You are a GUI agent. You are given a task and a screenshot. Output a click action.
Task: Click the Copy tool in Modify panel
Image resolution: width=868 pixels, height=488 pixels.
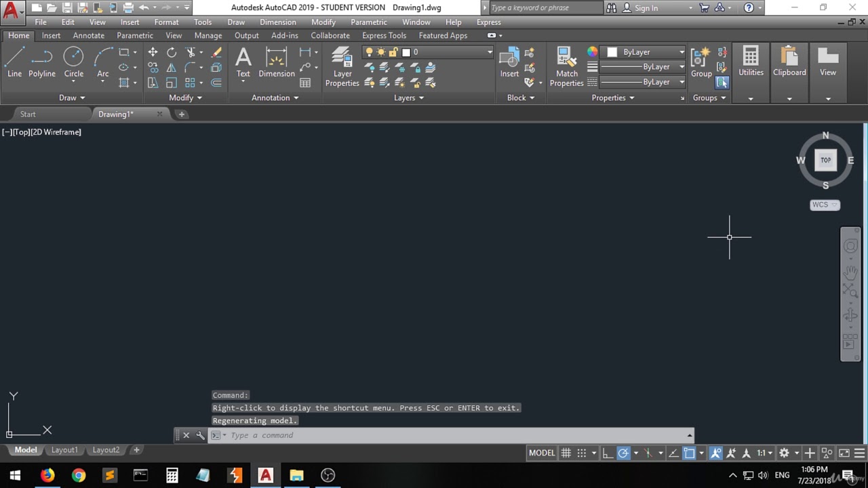pyautogui.click(x=153, y=68)
